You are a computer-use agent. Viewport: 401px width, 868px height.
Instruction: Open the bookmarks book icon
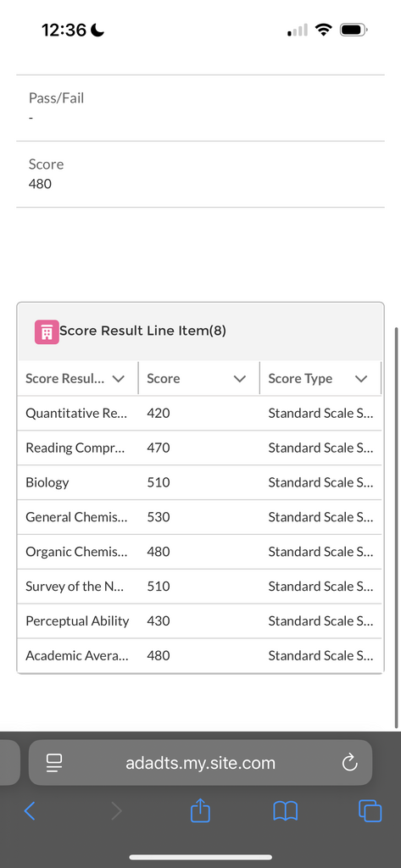(x=285, y=811)
